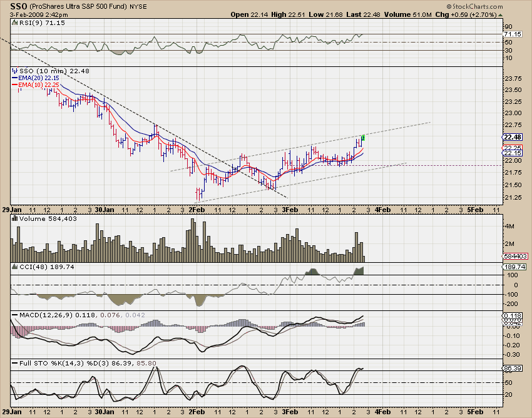532x418 pixels.
Task: Click the red EMA(10) legend line swatch
Action: click(14, 84)
